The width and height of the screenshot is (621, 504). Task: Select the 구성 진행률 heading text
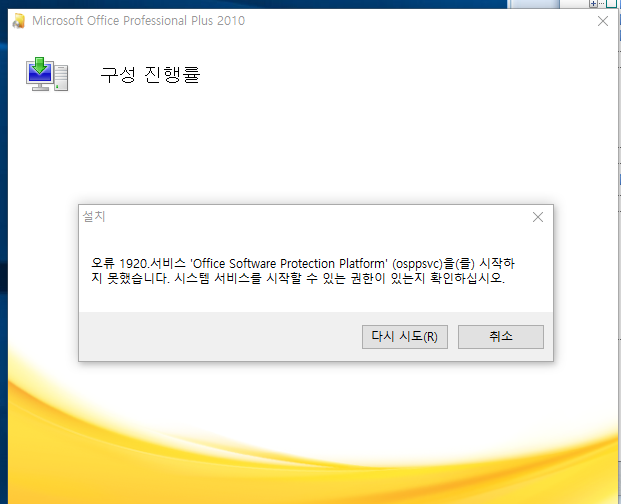tap(150, 74)
